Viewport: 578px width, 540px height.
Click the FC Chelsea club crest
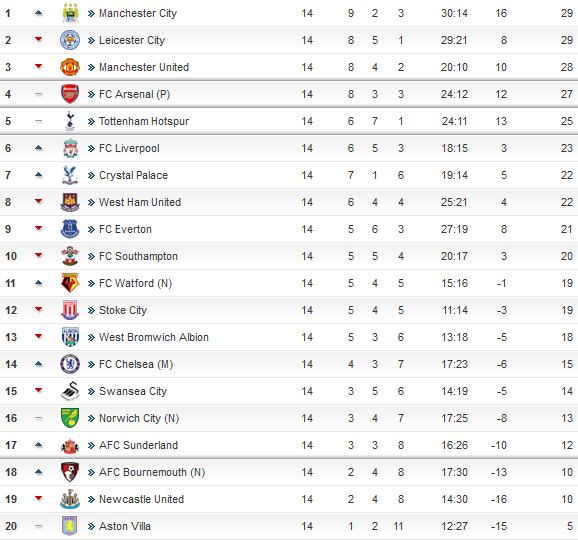tap(70, 364)
